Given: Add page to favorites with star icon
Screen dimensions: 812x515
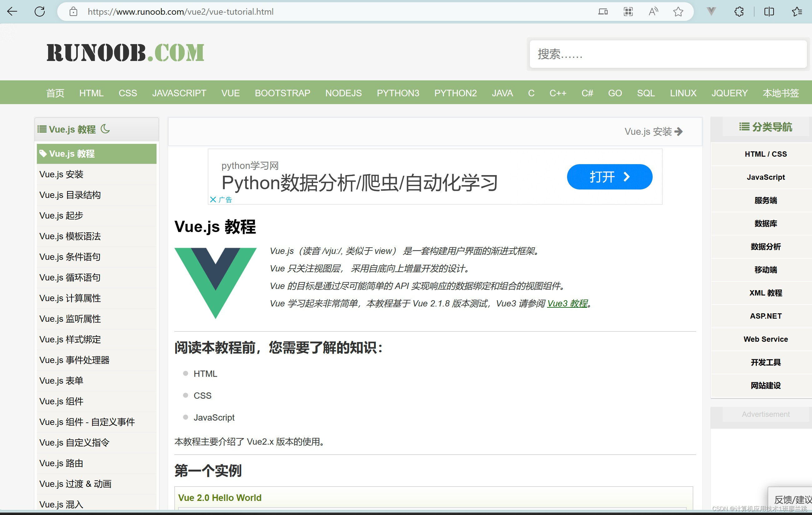Looking at the screenshot, I should 678,12.
